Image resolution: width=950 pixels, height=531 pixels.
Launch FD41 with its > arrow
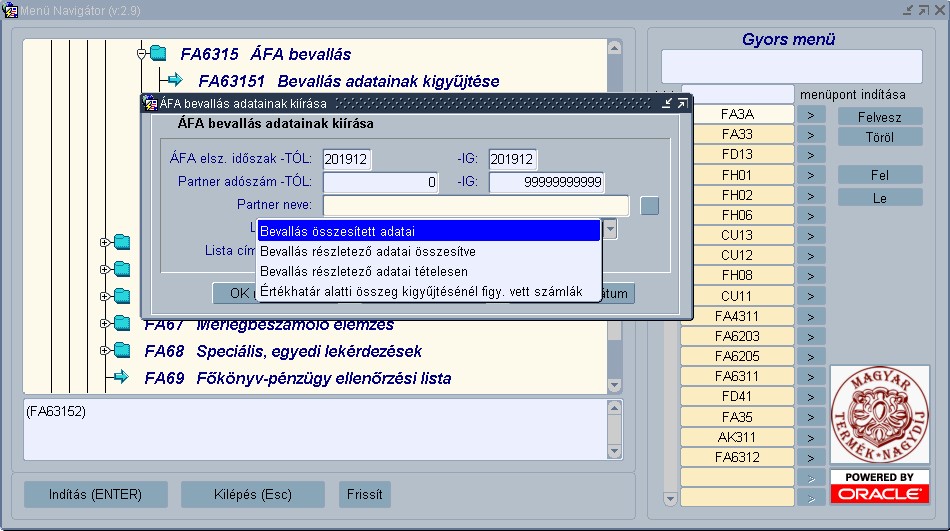coord(811,397)
